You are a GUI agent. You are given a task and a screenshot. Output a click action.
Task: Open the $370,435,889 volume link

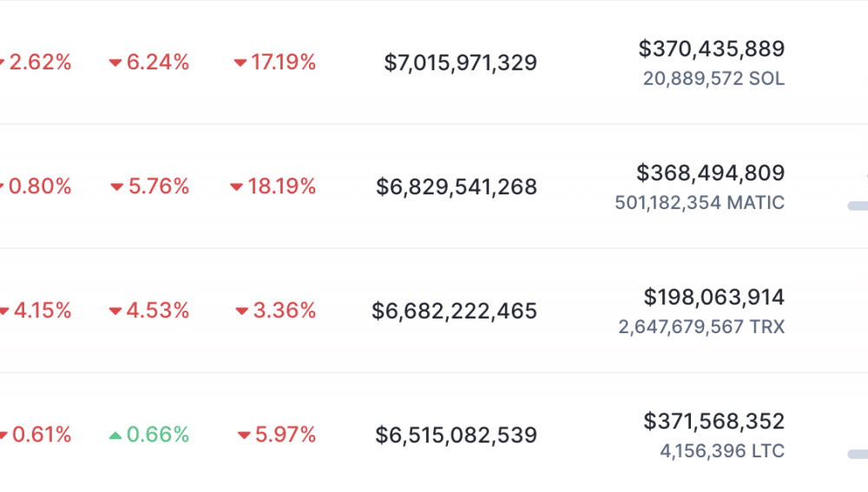tap(712, 49)
